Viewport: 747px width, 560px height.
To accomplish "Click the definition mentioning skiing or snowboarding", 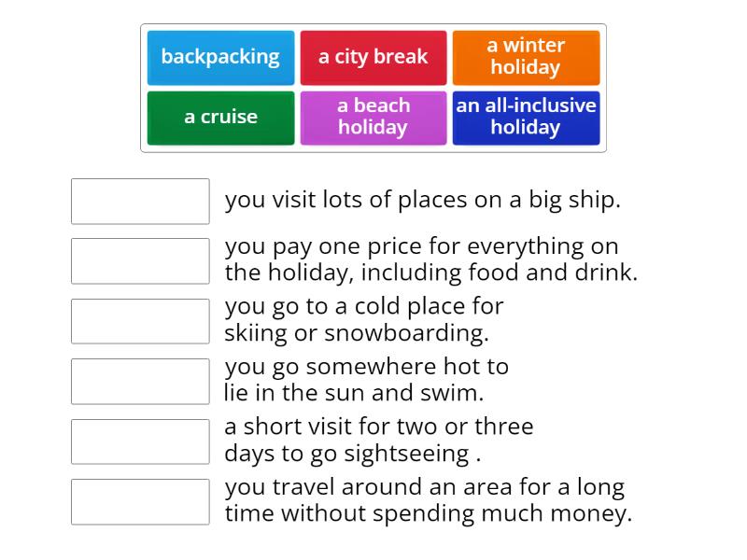I will [x=364, y=319].
